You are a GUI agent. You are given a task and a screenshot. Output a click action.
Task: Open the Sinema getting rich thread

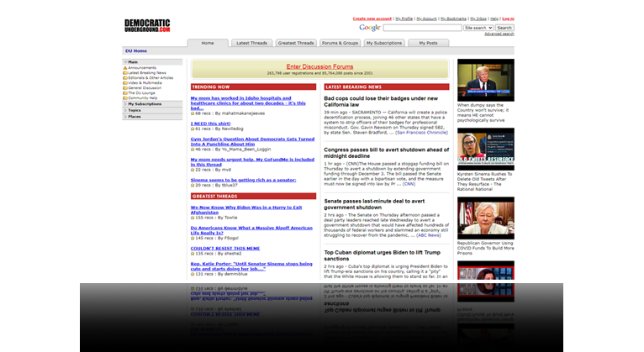(243, 180)
